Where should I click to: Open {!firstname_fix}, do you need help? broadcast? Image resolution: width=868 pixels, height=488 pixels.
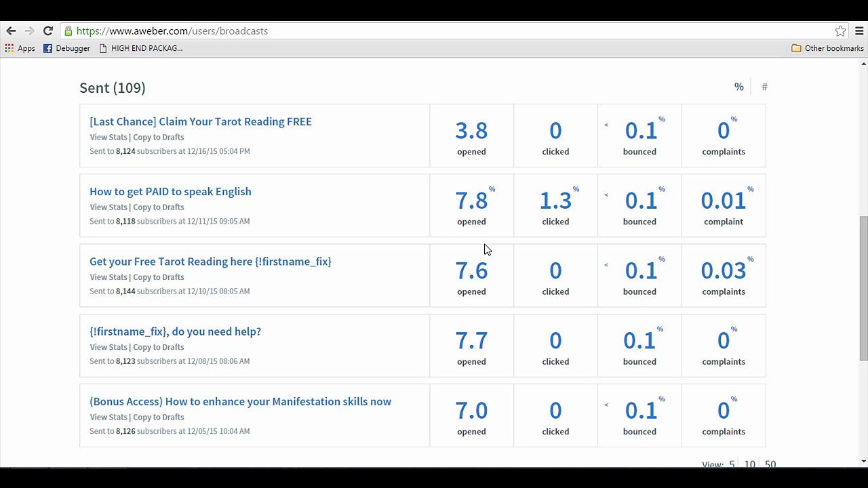pyautogui.click(x=175, y=331)
